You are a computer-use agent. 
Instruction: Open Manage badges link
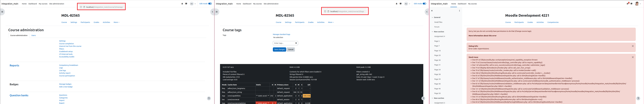[65, 84]
